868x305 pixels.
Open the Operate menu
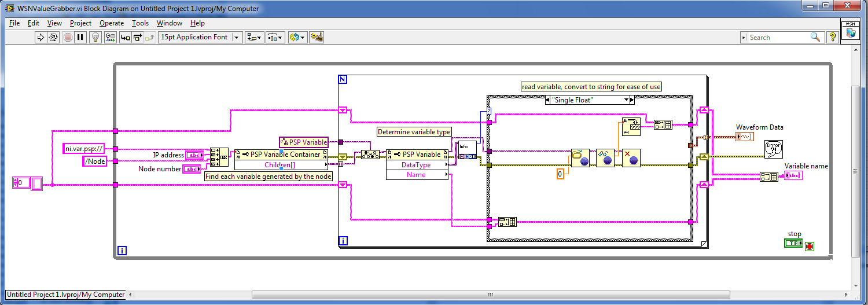(x=112, y=23)
